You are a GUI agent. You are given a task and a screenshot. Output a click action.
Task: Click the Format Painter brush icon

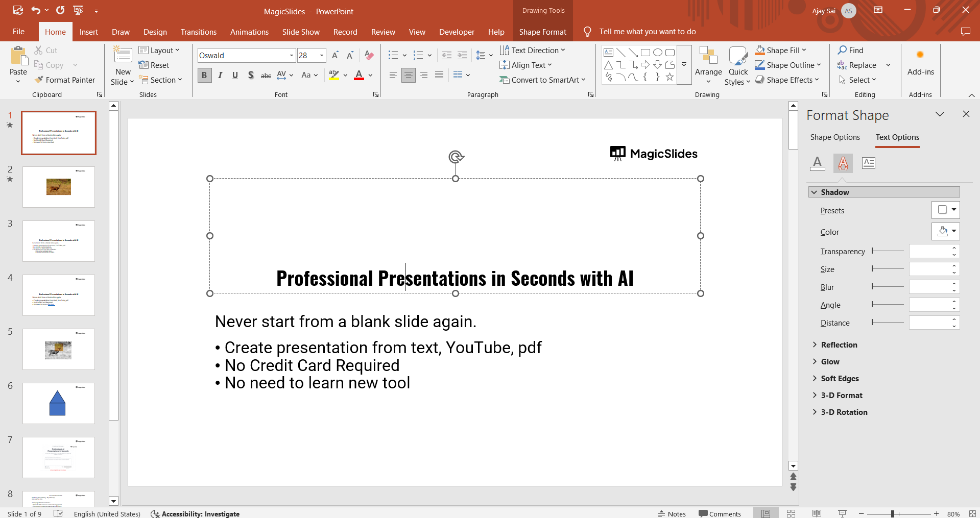coord(39,80)
